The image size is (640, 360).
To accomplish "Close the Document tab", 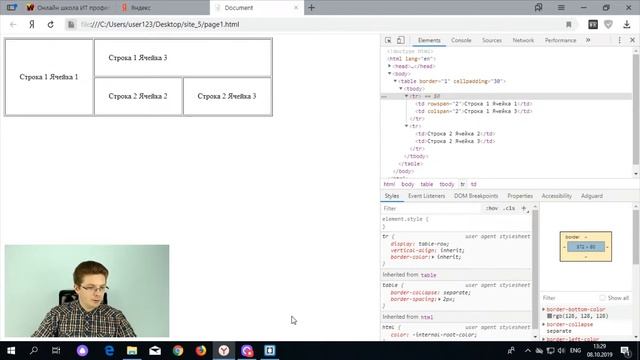I will (296, 7).
